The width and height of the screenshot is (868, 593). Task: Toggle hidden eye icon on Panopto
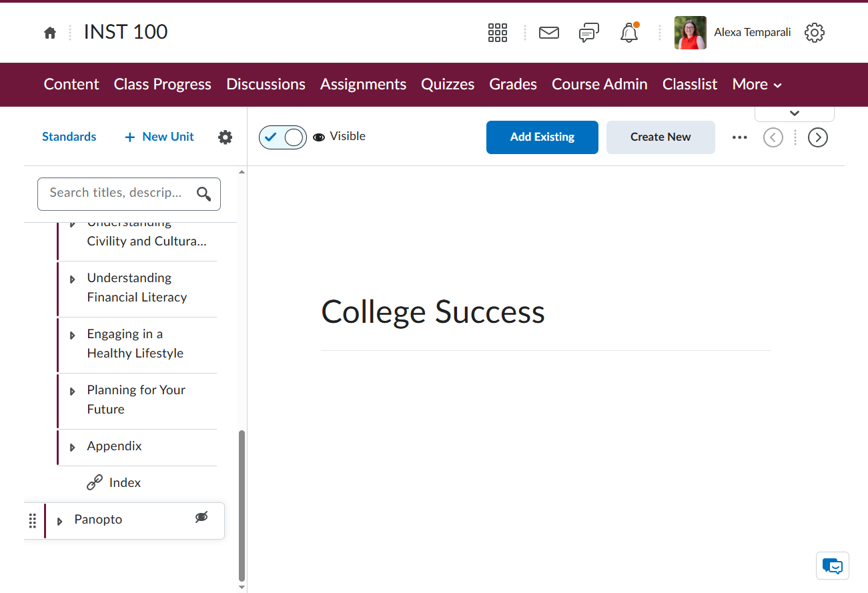[201, 517]
